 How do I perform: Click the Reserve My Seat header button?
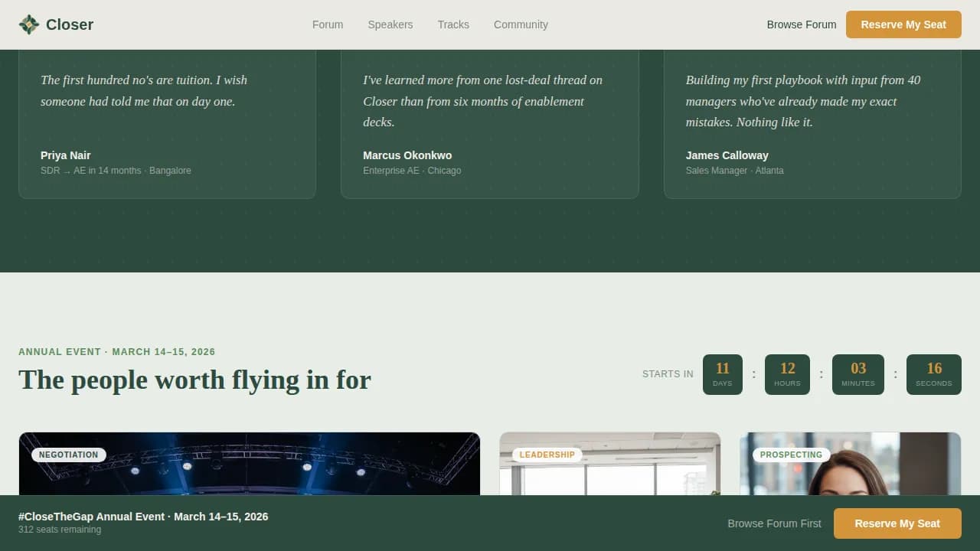[x=903, y=24]
